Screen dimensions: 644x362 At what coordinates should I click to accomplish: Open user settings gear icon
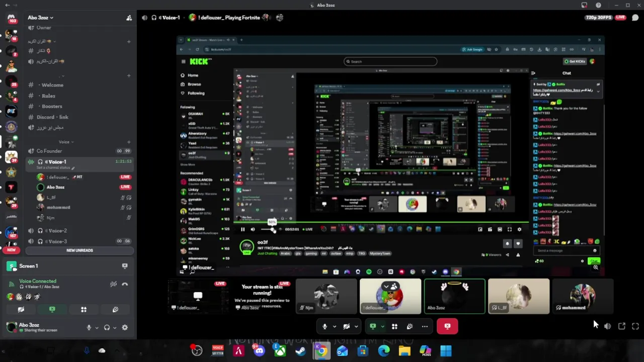[125, 327]
